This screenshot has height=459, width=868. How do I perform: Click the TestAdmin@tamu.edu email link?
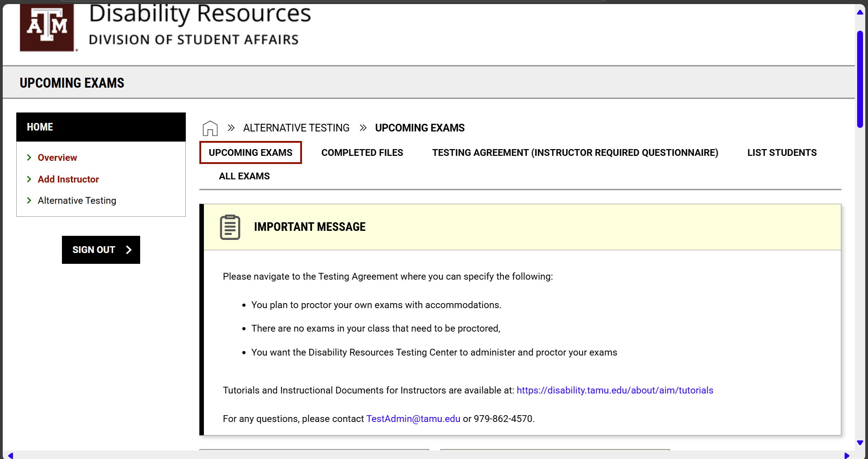tap(413, 419)
